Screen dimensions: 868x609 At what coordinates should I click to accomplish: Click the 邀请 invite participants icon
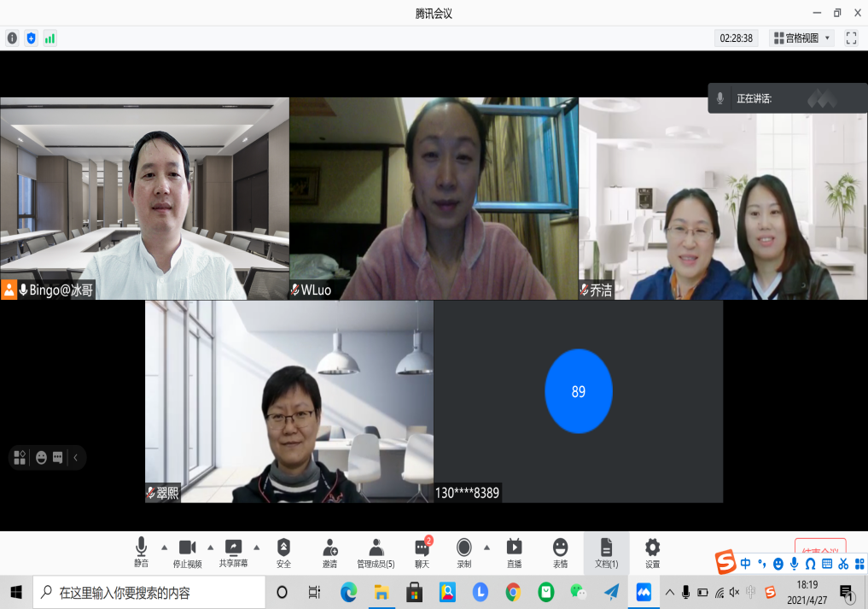(x=329, y=552)
